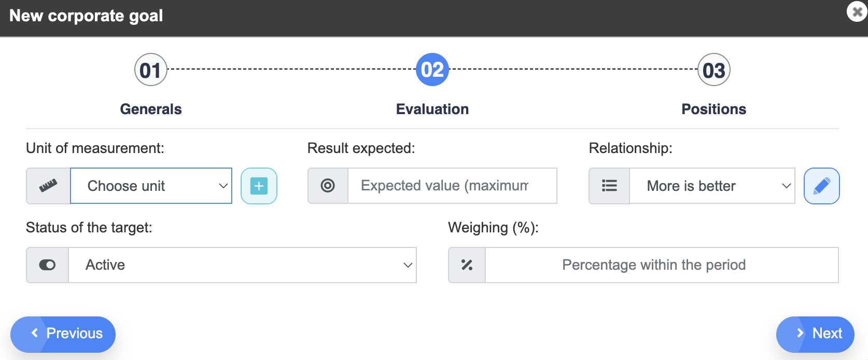
Task: Click the target icon next to expected value
Action: coord(328,186)
